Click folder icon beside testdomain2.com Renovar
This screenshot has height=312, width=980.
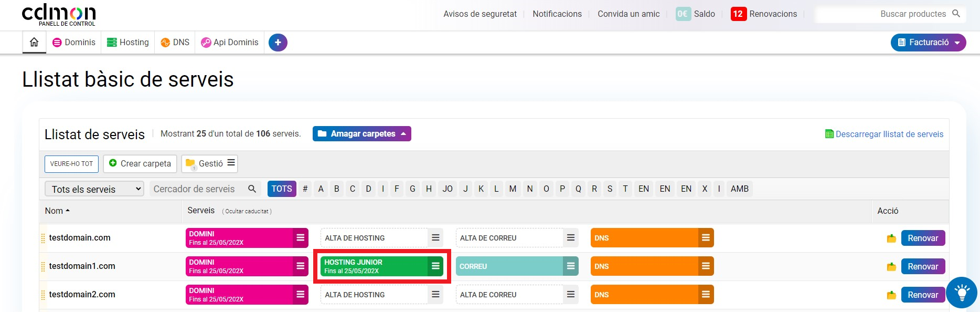point(891,295)
